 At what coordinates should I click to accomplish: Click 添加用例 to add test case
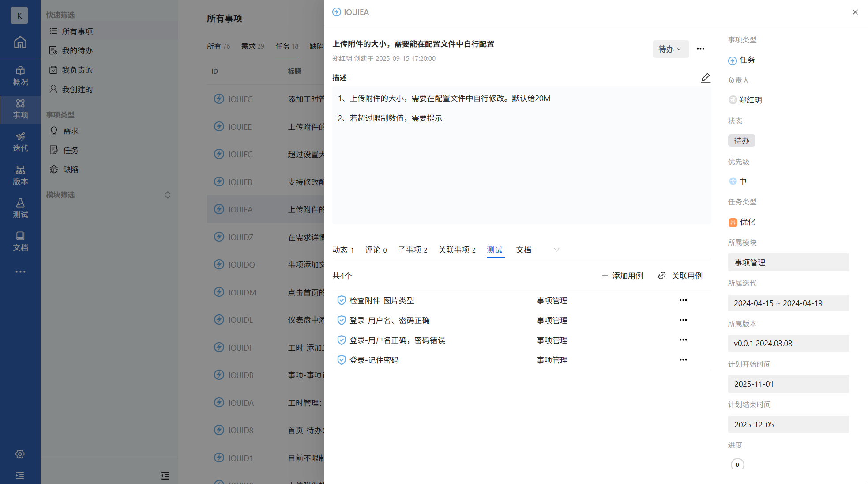622,276
